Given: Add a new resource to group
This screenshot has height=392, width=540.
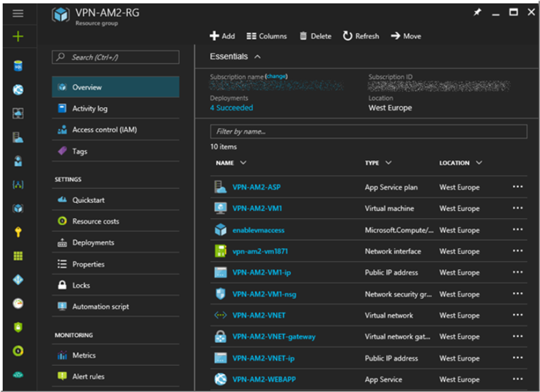Looking at the screenshot, I should point(222,36).
